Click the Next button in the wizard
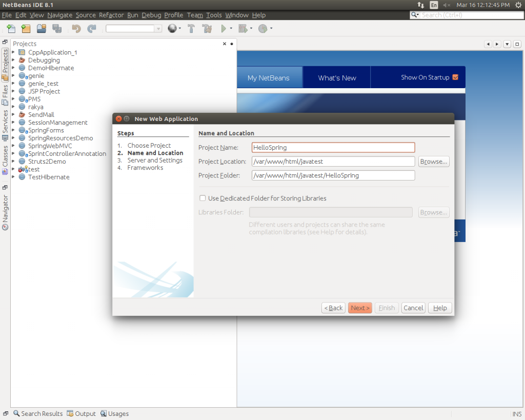This screenshot has width=525, height=420. [360, 308]
